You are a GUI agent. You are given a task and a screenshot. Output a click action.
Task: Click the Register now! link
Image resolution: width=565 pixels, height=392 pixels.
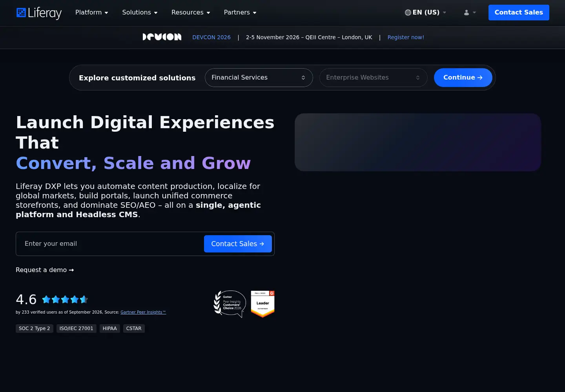[406, 37]
